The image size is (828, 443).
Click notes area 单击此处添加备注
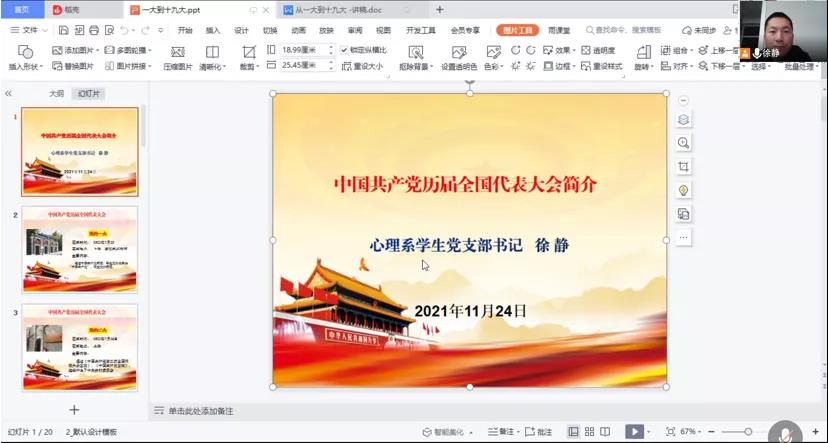coord(201,411)
